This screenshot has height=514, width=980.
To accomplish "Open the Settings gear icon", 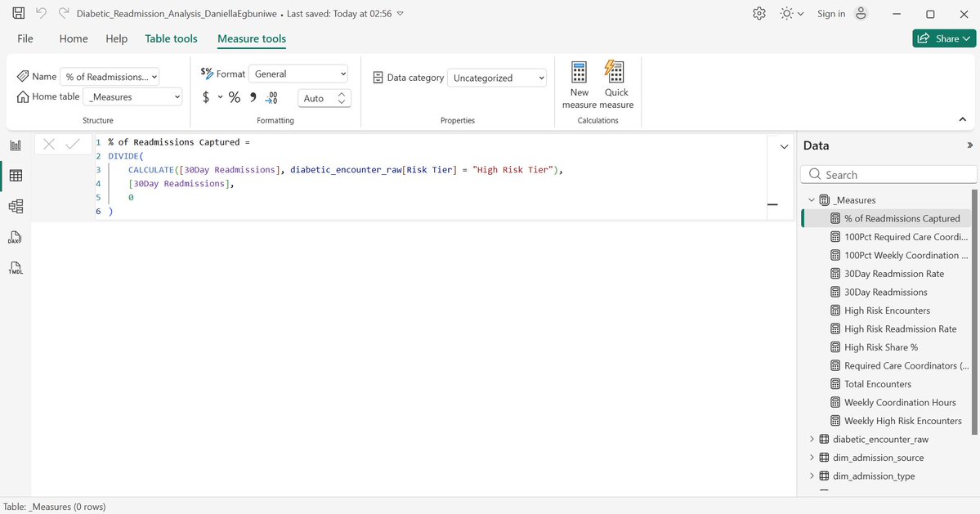I will pos(759,14).
